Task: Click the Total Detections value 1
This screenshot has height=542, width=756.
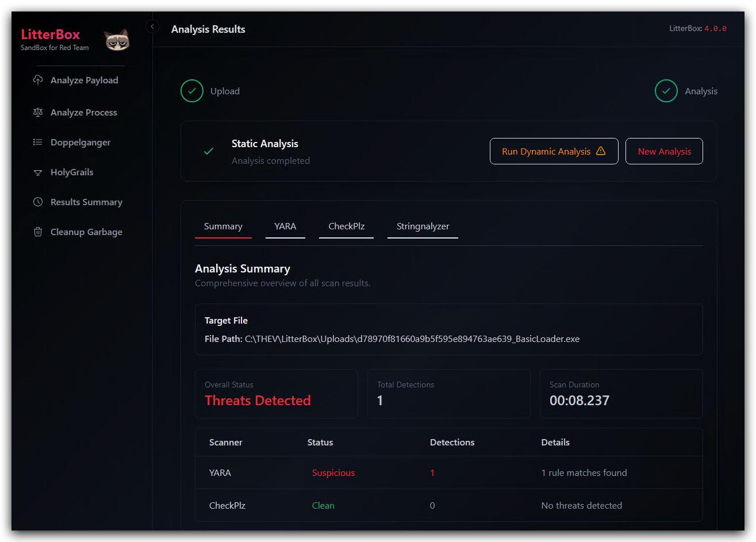Action: click(x=380, y=401)
